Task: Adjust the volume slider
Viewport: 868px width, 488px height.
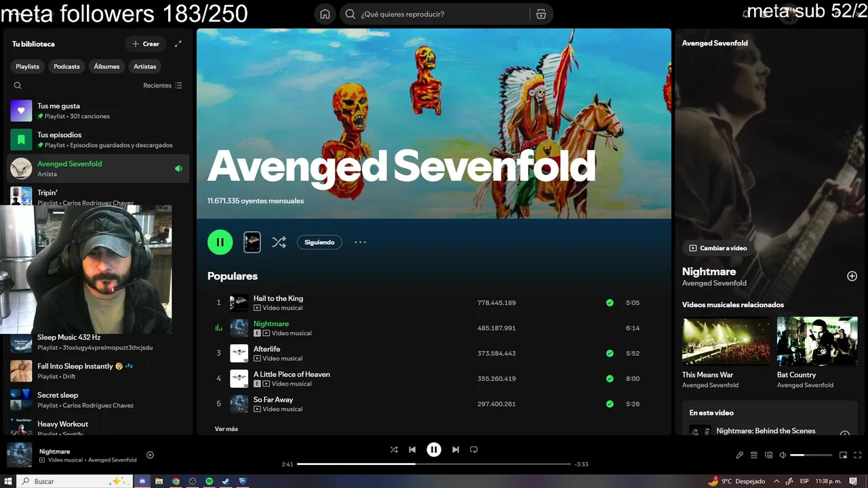Action: coord(811,455)
